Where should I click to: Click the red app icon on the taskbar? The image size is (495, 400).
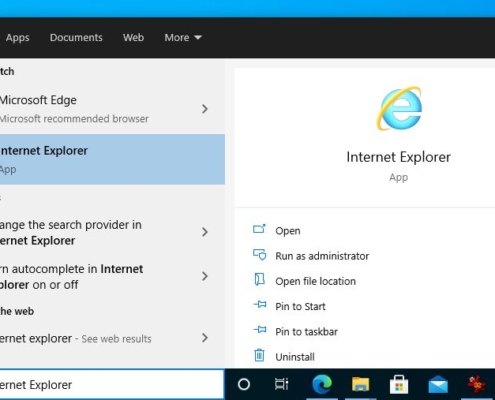click(477, 384)
